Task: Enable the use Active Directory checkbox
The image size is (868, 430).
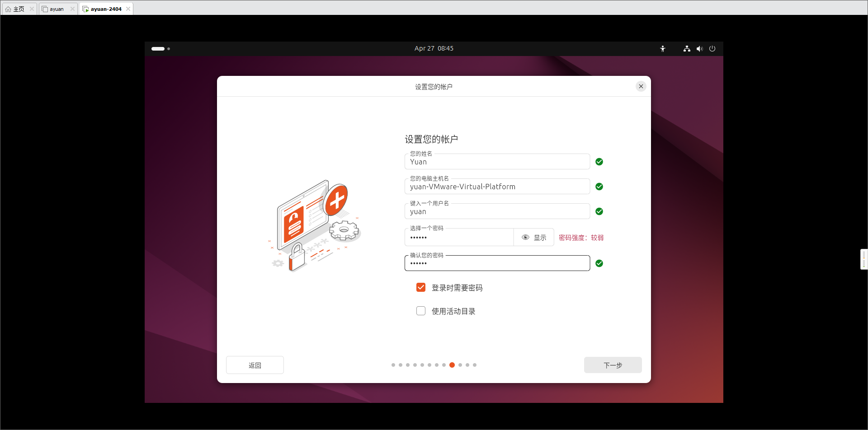Action: (421, 311)
